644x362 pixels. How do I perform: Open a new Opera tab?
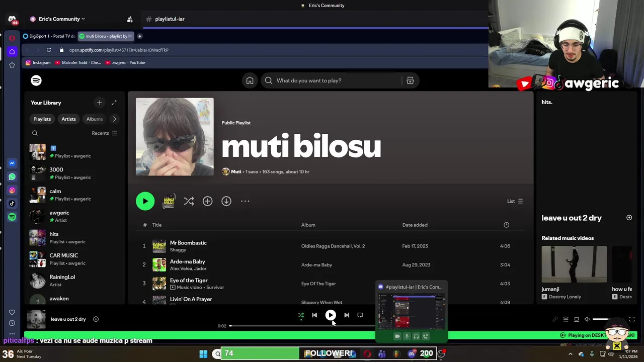140,36
